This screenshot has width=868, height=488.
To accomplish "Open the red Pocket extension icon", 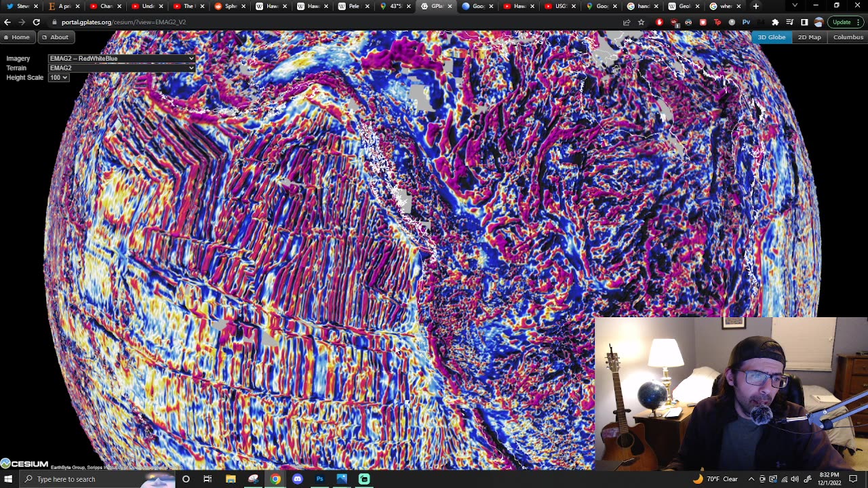I will coord(703,22).
